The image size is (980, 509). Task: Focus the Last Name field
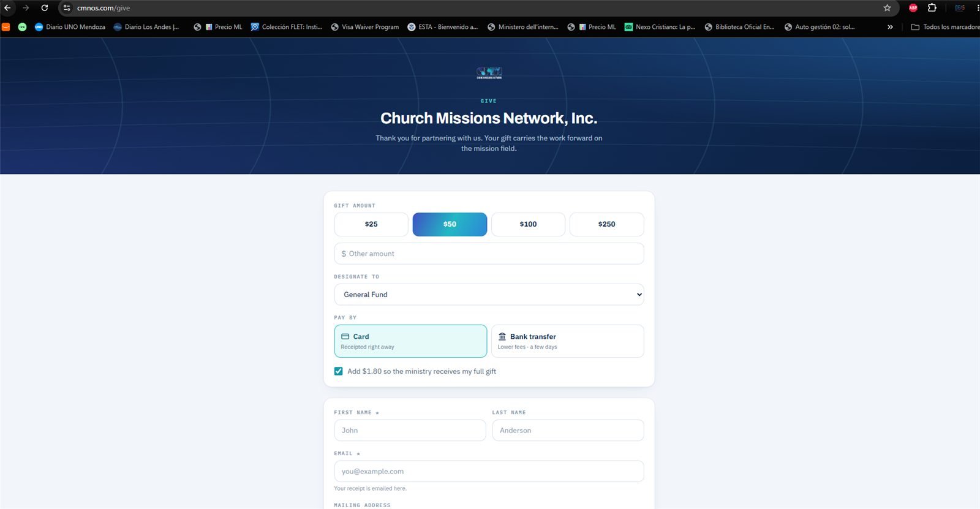(568, 431)
